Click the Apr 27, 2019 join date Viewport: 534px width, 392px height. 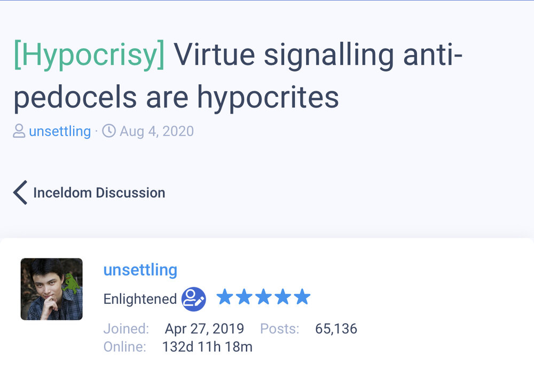click(204, 328)
